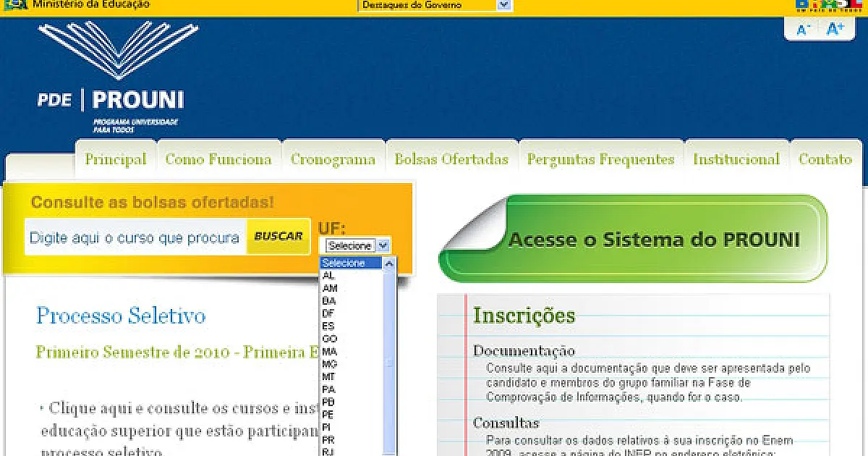Screen dimensions: 868x456
Task: Decrease font size with A- button
Action: (x=802, y=30)
